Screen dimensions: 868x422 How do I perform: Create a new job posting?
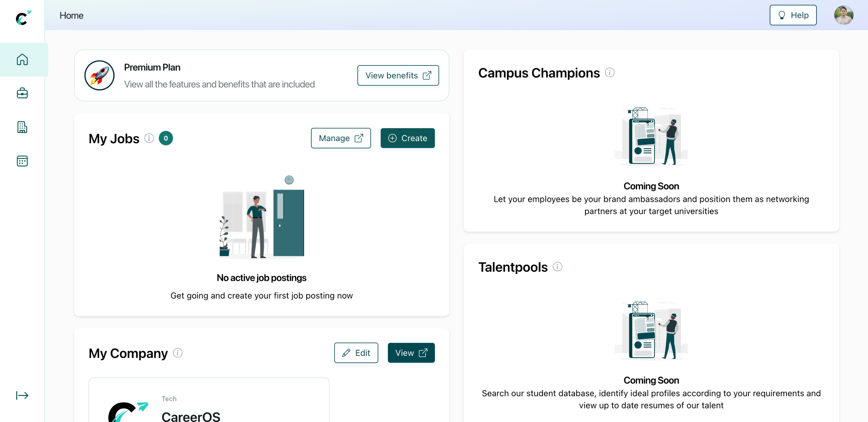point(408,138)
